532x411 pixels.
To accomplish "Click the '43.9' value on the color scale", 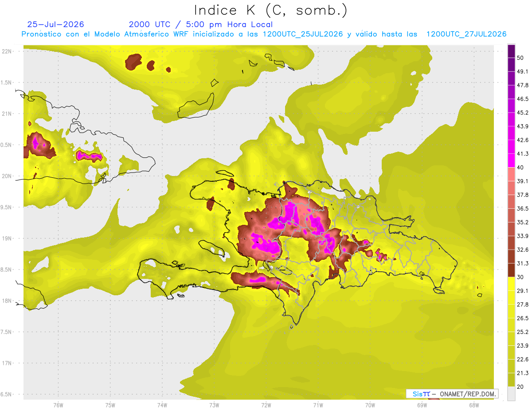I will (x=523, y=126).
